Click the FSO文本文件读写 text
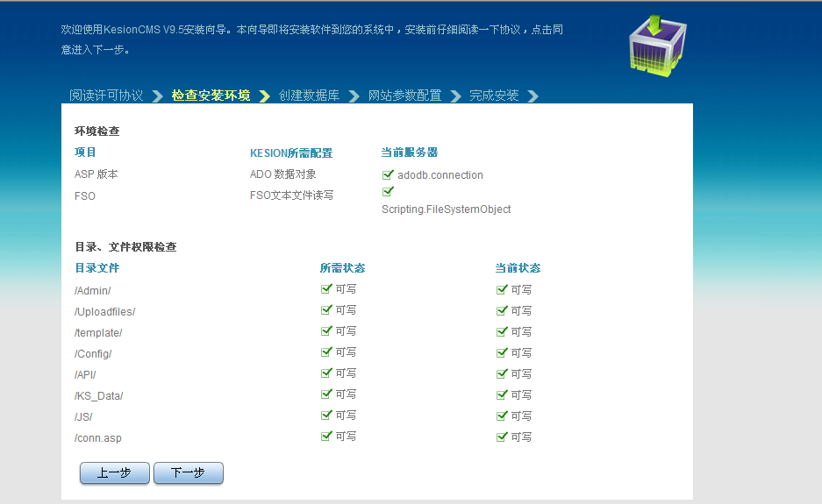 [291, 195]
